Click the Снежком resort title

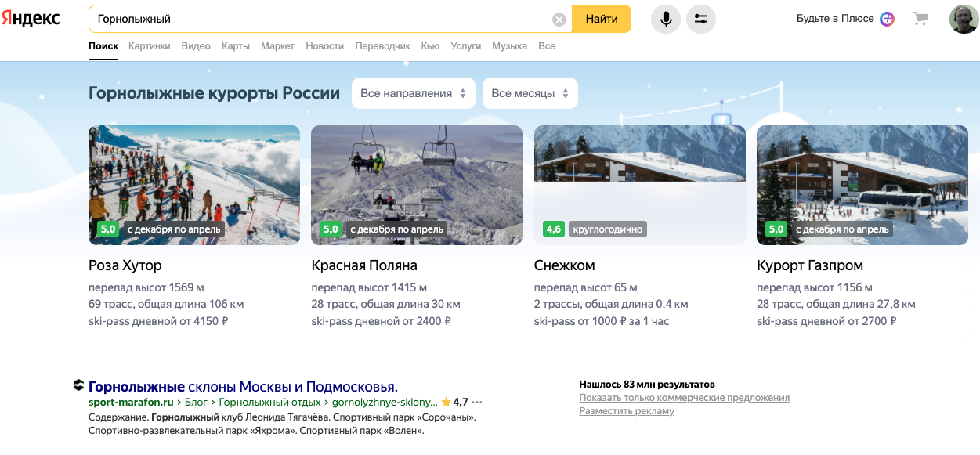click(x=565, y=265)
